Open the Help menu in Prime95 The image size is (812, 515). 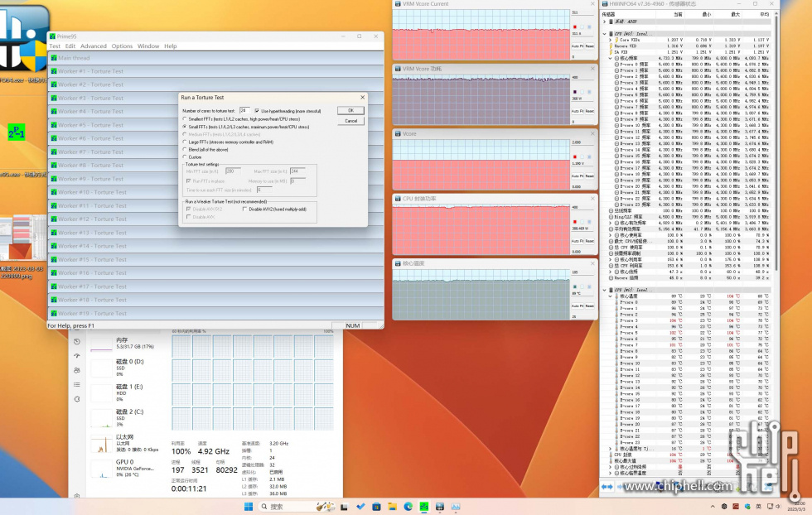click(171, 46)
